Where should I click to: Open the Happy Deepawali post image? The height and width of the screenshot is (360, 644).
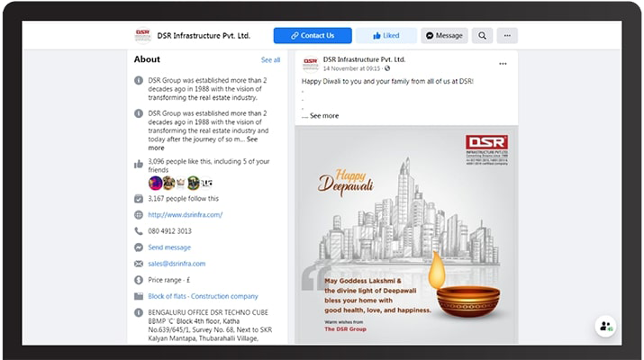pos(406,234)
